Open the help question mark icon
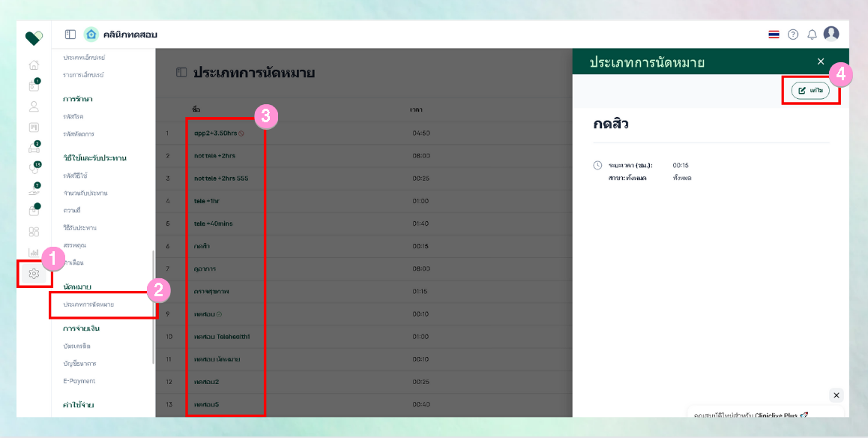 pos(793,34)
